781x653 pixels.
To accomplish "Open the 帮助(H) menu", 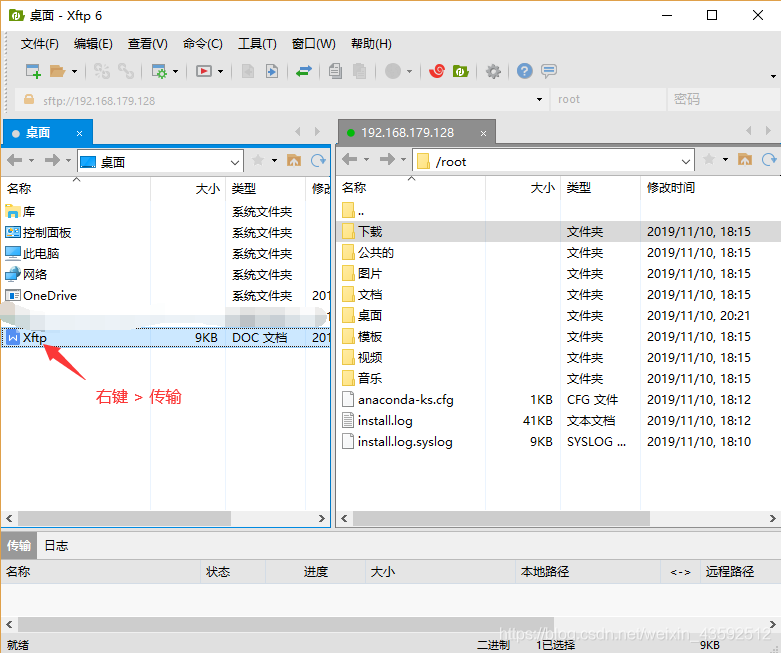I will [x=371, y=44].
